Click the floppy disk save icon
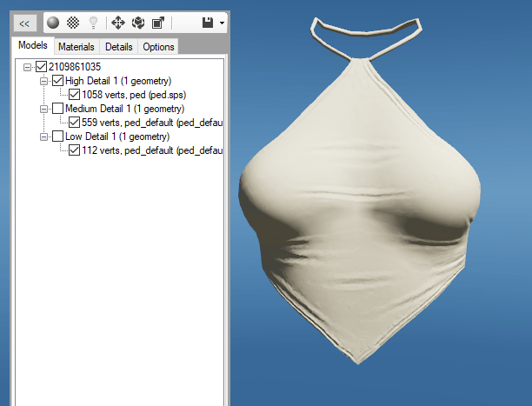 click(x=208, y=23)
